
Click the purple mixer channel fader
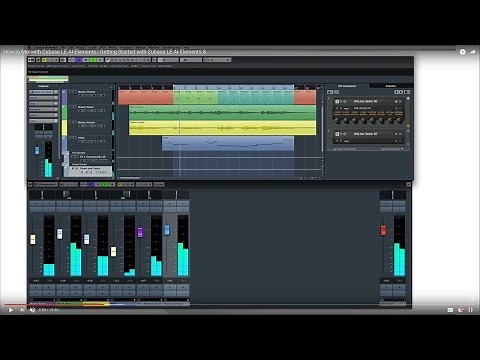[140, 232]
